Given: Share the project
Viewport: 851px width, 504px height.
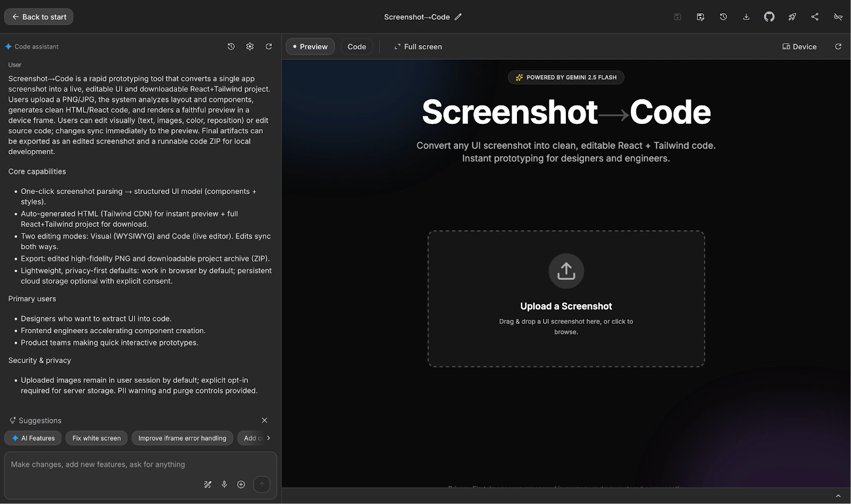Looking at the screenshot, I should 815,16.
